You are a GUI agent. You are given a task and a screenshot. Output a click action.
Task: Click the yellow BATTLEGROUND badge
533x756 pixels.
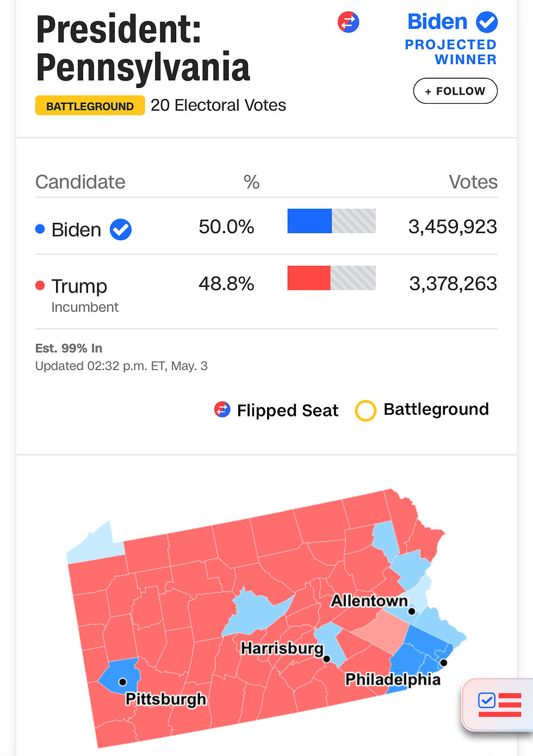[x=90, y=106]
